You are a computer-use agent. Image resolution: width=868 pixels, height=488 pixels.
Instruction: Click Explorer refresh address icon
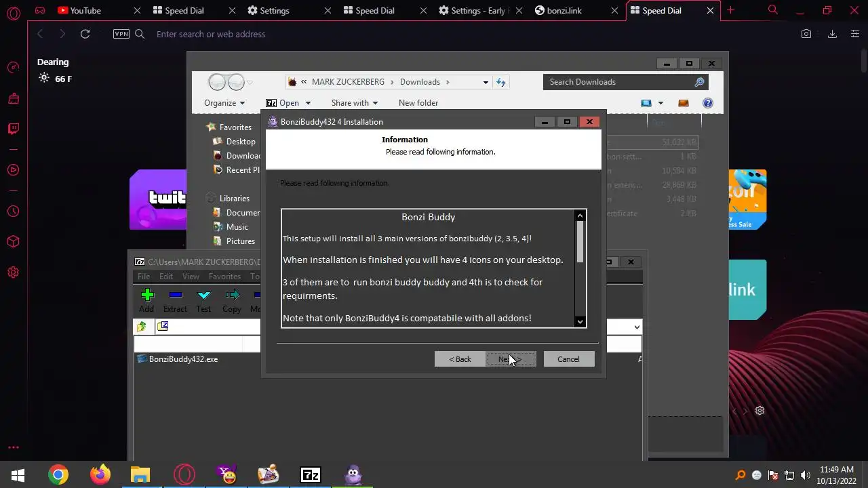[501, 82]
